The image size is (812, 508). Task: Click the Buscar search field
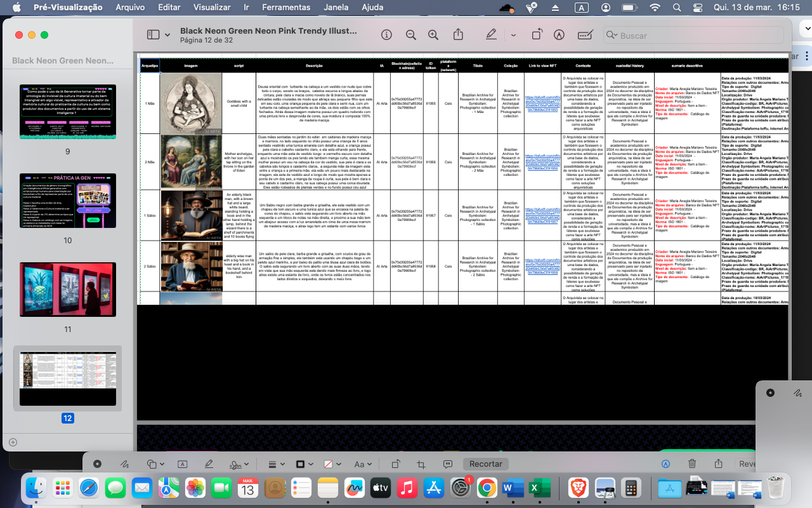[x=693, y=36]
